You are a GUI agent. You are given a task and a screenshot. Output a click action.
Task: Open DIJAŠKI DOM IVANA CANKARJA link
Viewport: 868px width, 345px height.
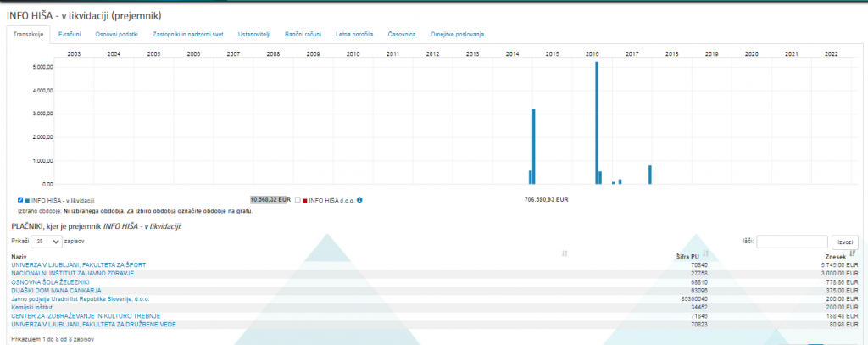56,290
